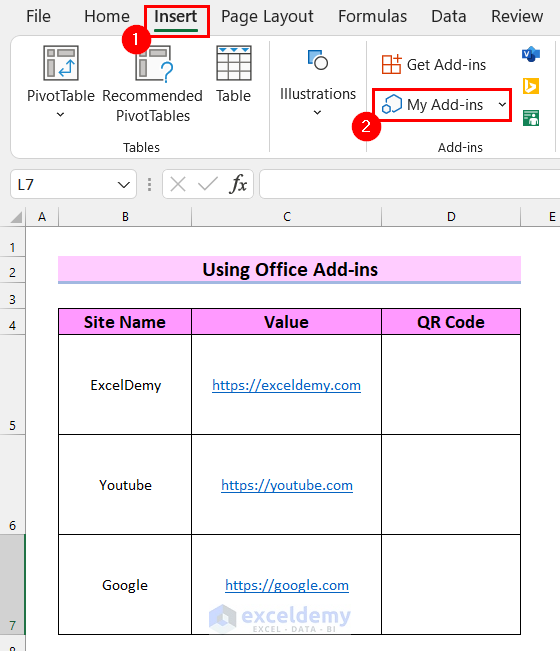The image size is (560, 651).
Task: Select column A header
Action: coord(42,217)
